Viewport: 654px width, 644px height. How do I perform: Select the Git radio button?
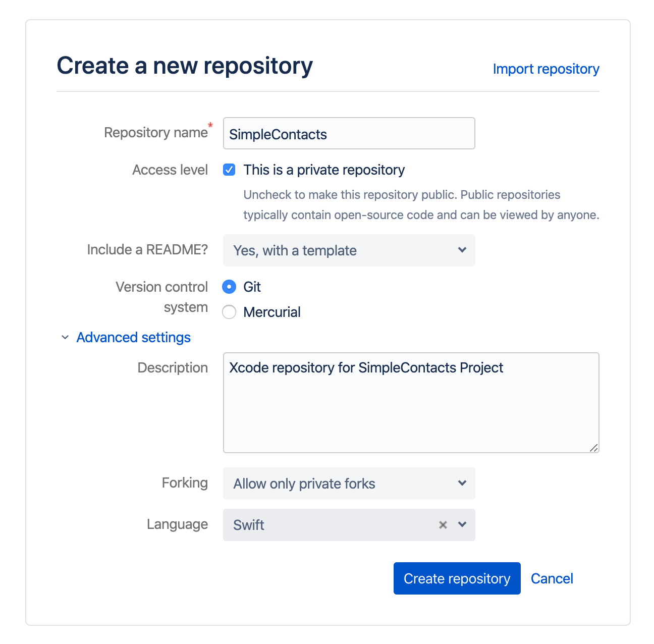pos(229,287)
